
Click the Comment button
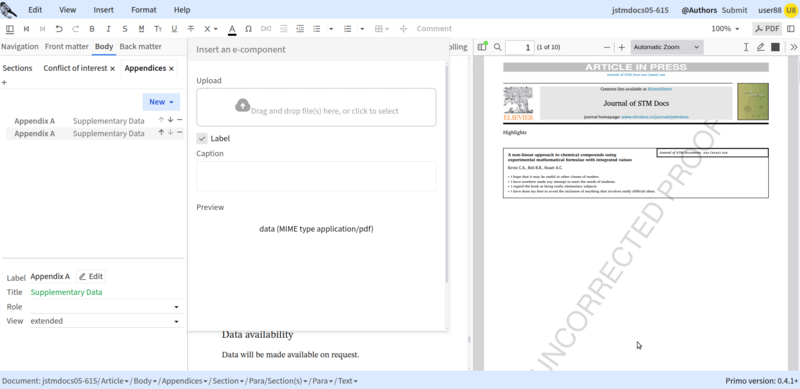(434, 29)
